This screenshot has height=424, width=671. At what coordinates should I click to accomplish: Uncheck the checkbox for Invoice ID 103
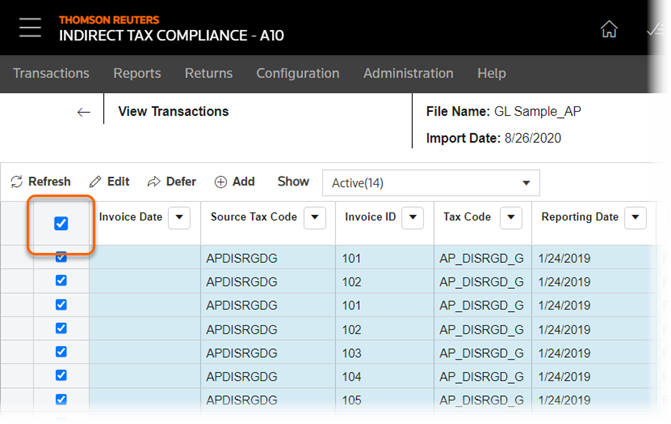(61, 351)
